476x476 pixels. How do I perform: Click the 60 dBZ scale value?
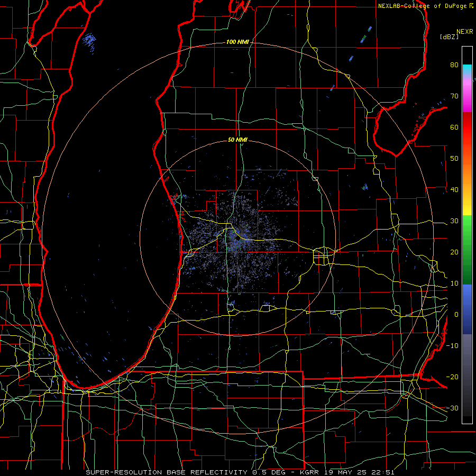pos(454,127)
